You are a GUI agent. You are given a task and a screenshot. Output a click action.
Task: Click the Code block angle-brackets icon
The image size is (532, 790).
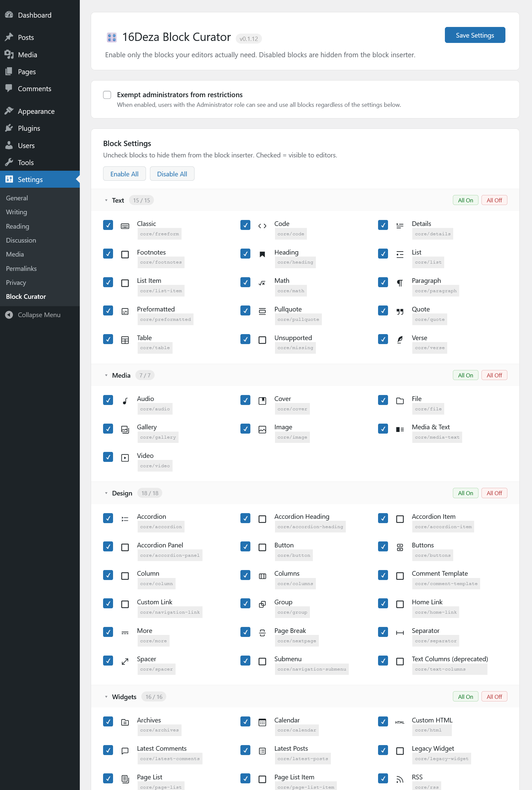pyautogui.click(x=262, y=226)
